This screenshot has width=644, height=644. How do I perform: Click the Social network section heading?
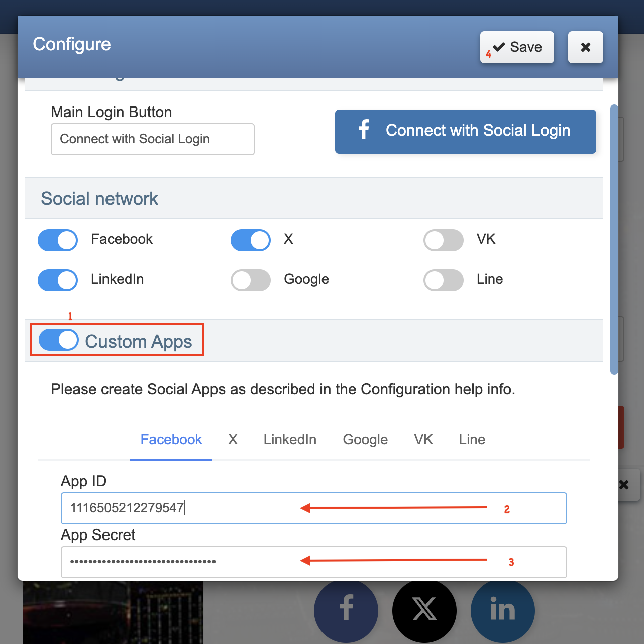99,199
